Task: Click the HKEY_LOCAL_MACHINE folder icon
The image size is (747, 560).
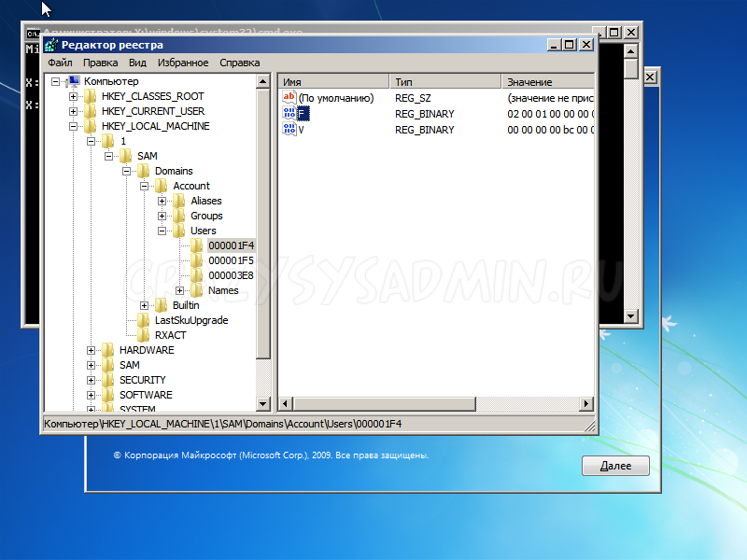Action: 91,126
